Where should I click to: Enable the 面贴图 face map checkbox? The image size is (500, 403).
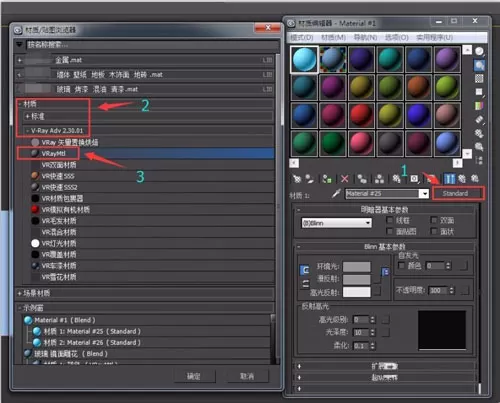pyautogui.click(x=390, y=231)
